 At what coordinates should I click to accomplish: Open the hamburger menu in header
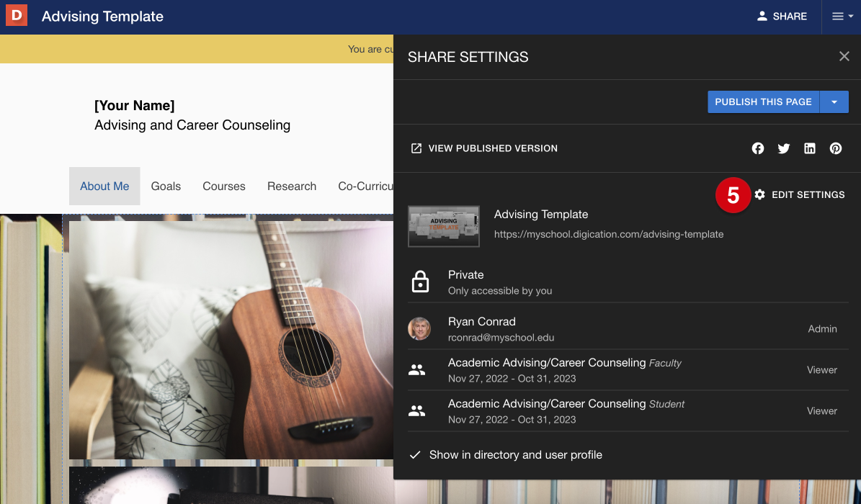click(x=842, y=17)
